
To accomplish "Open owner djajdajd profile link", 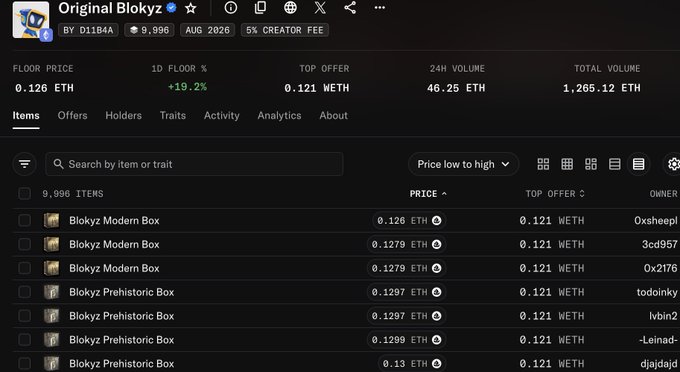I will (x=659, y=363).
